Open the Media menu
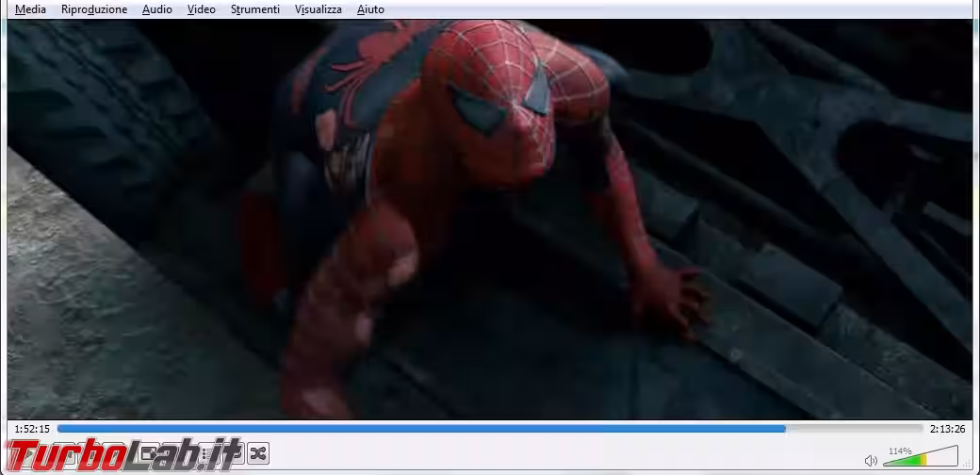This screenshot has width=980, height=475. click(x=30, y=9)
